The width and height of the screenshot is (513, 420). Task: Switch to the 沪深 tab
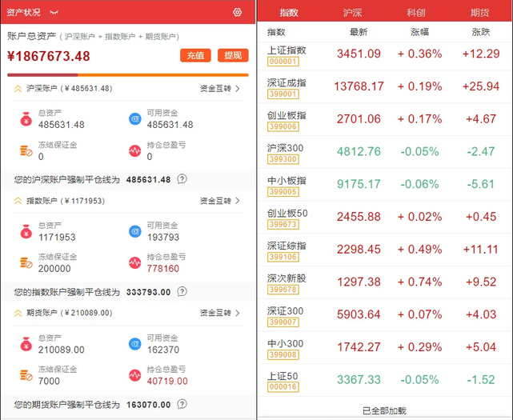(352, 13)
